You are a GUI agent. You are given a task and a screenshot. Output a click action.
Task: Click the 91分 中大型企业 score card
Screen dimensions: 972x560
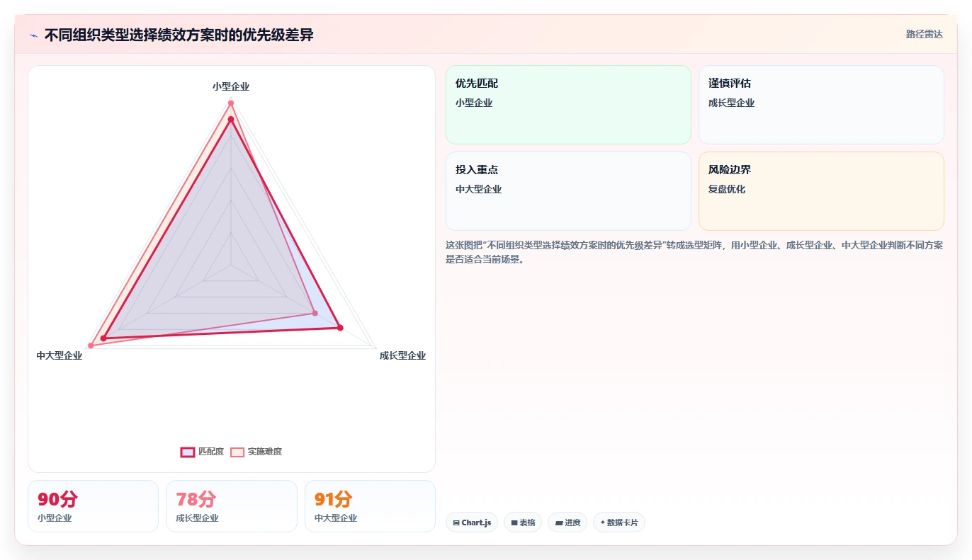tap(370, 506)
